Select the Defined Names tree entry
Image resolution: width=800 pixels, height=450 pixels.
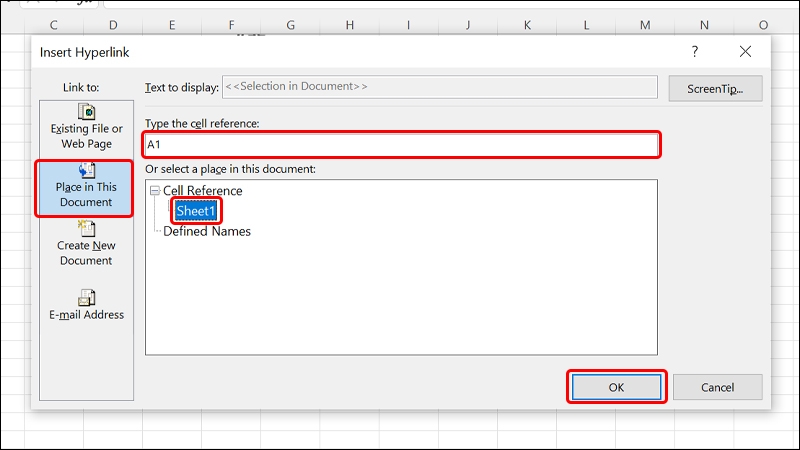tap(207, 231)
